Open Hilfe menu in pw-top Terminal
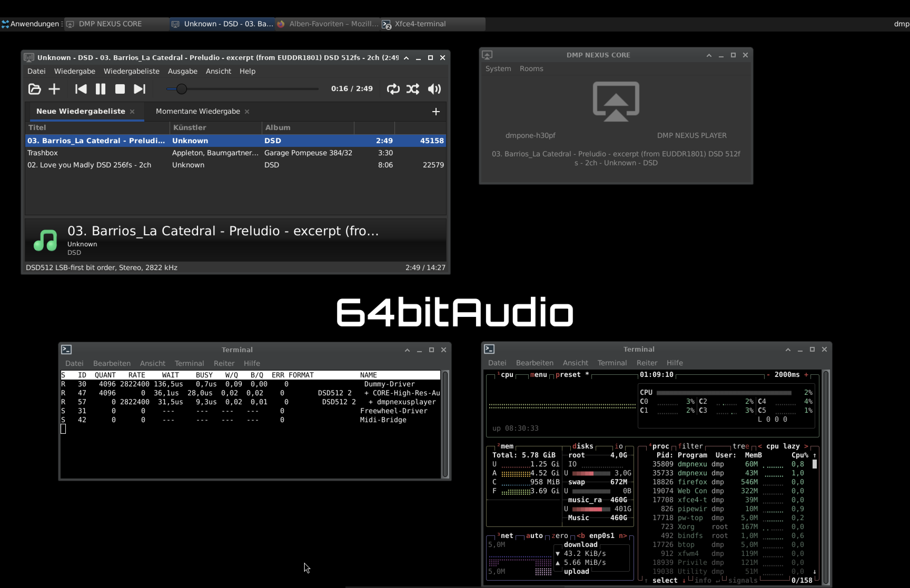The width and height of the screenshot is (910, 588). pos(252,363)
